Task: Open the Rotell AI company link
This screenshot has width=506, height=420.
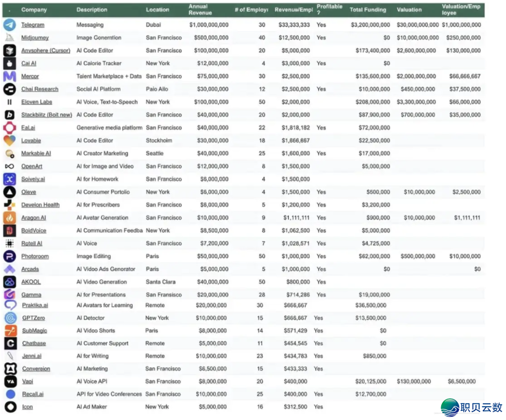Action: 31,243
